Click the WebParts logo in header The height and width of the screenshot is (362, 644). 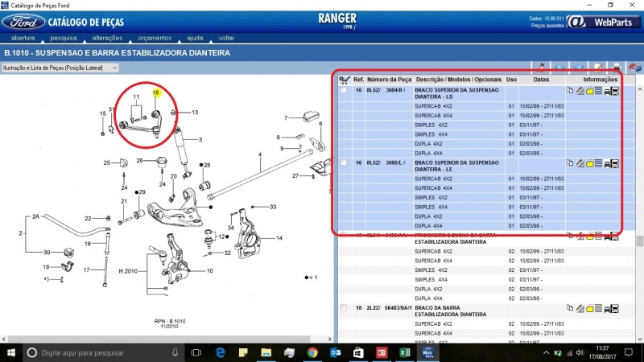click(603, 22)
